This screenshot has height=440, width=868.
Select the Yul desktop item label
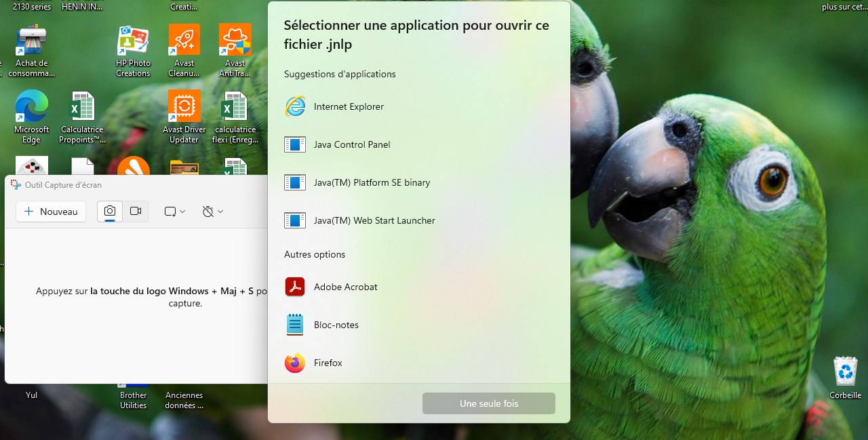coord(32,395)
